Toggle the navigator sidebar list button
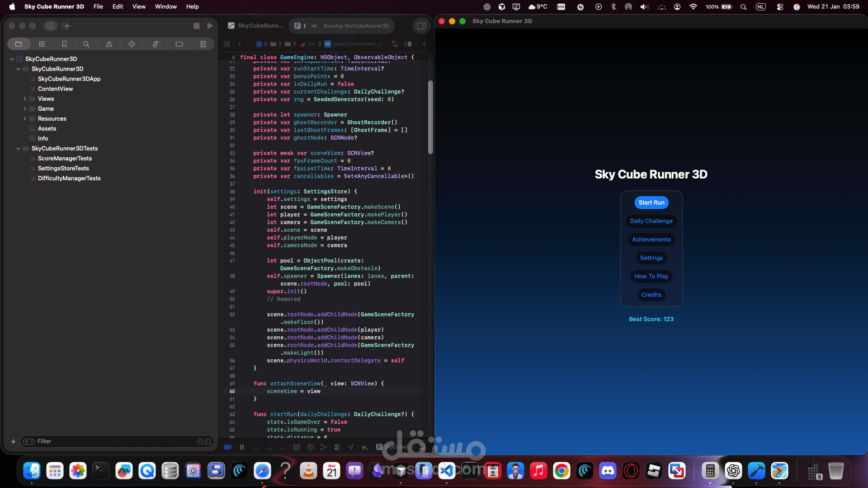 [50, 26]
